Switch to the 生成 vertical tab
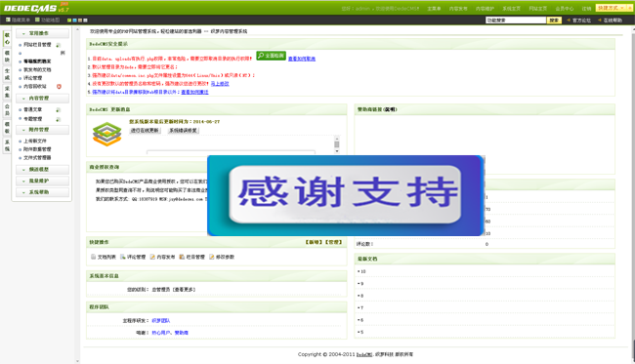The height and width of the screenshot is (364, 635). point(7,74)
